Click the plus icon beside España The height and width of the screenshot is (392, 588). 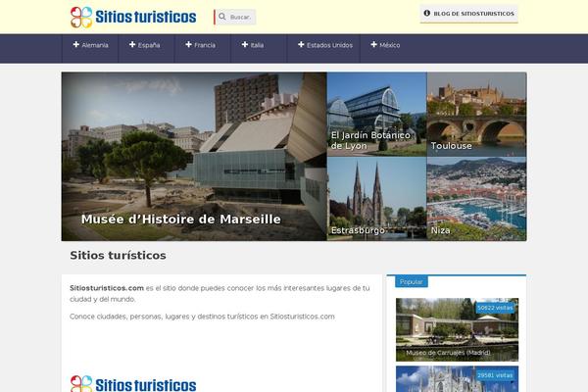[132, 45]
